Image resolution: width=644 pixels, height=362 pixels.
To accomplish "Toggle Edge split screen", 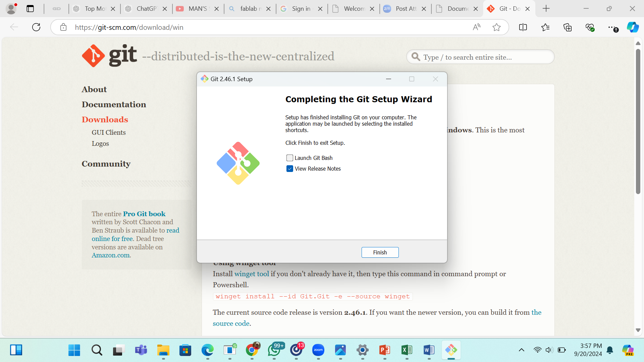I will (523, 27).
